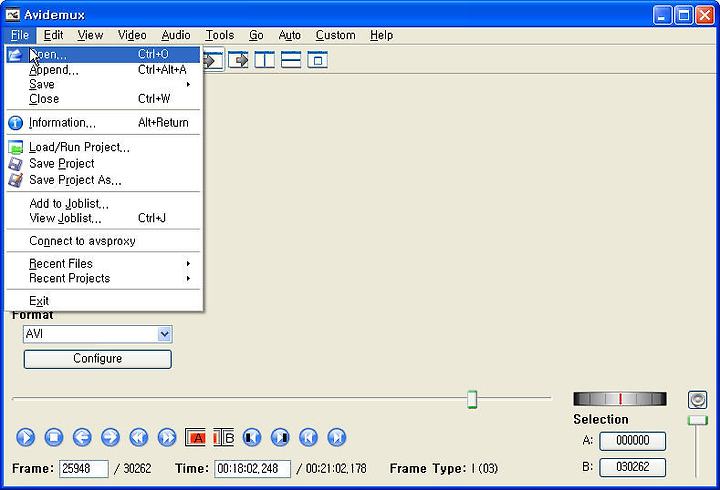The width and height of the screenshot is (720, 490).
Task: Click the timeline seek slider handle
Action: (x=472, y=399)
